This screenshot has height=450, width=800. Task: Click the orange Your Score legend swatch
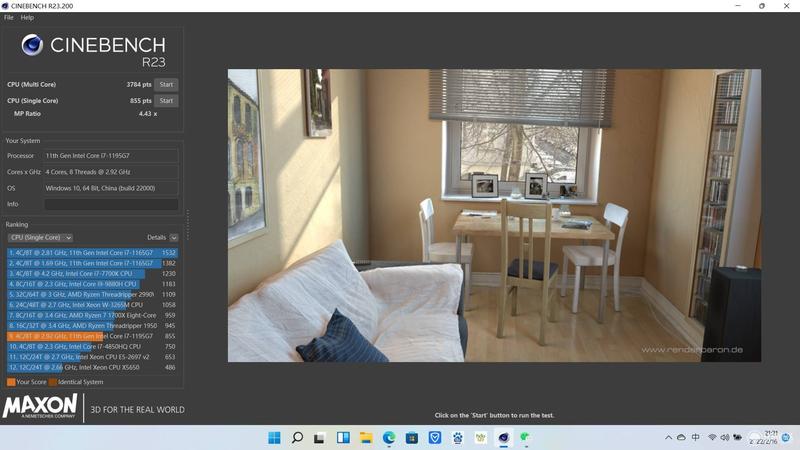(x=11, y=382)
